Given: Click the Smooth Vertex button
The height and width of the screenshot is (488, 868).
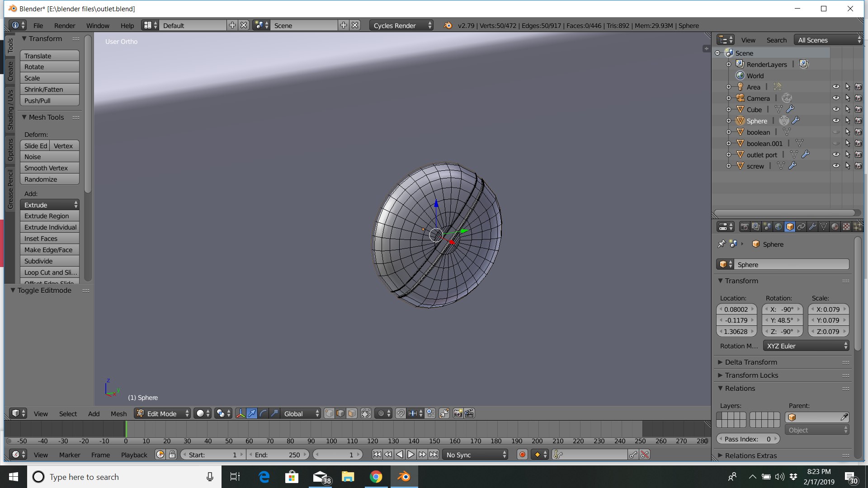Looking at the screenshot, I should pyautogui.click(x=50, y=168).
